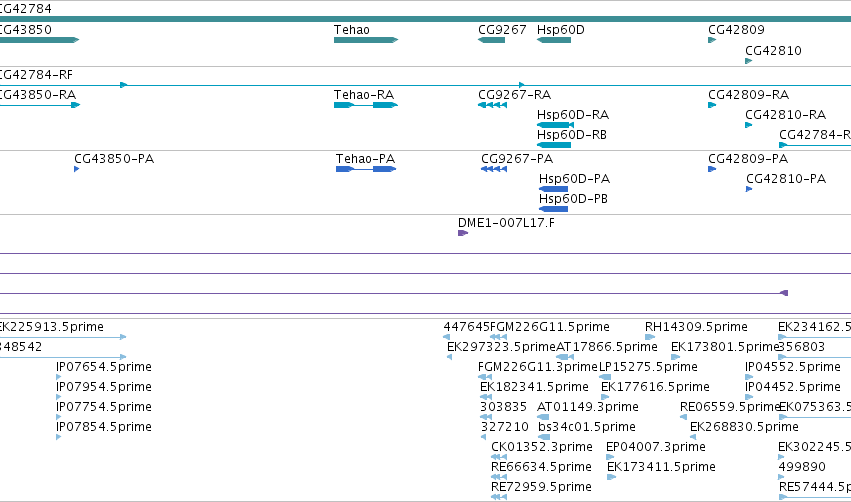Select the Tehao-RA transcript glyph
851x502 pixels.
tap(366, 105)
